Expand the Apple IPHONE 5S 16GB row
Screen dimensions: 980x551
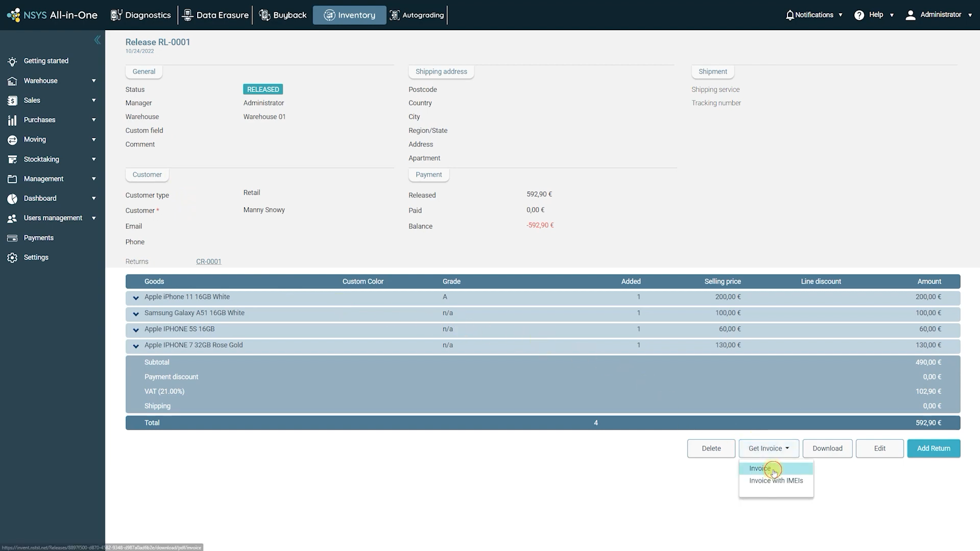click(136, 329)
